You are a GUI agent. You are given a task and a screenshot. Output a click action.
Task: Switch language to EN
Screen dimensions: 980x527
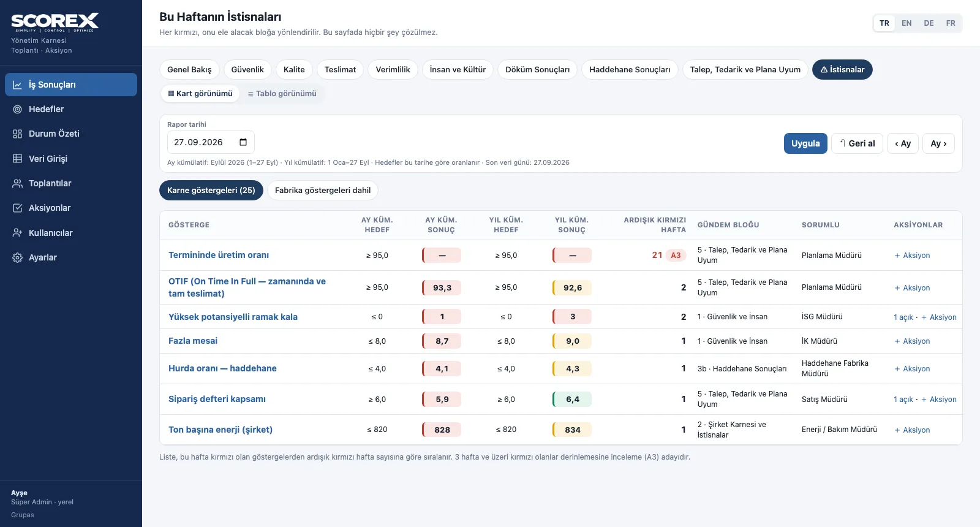click(x=907, y=23)
